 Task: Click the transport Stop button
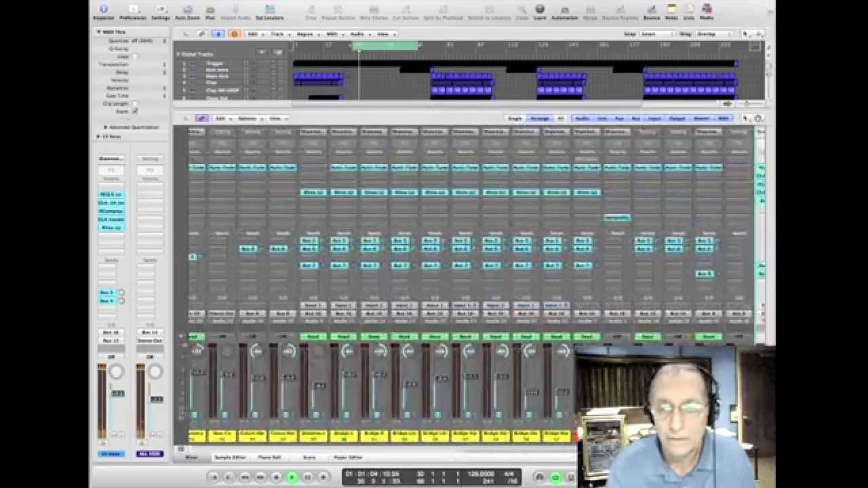(276, 477)
